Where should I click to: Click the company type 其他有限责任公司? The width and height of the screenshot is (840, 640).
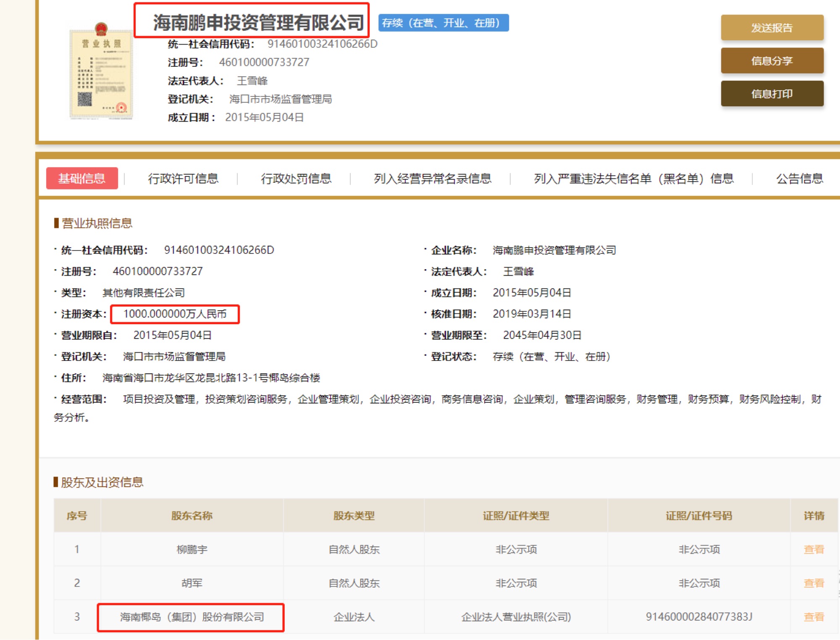click(x=144, y=293)
